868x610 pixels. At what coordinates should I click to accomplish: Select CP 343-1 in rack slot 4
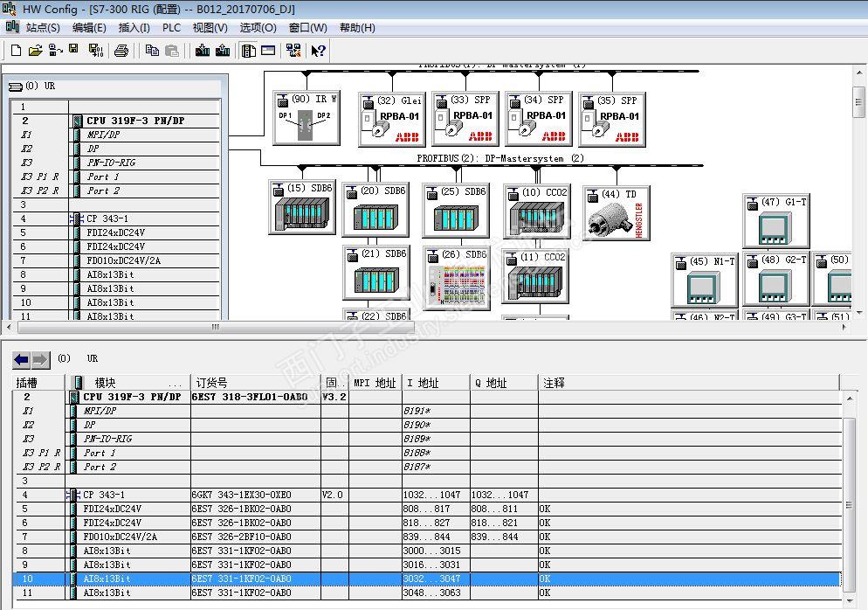(107, 218)
